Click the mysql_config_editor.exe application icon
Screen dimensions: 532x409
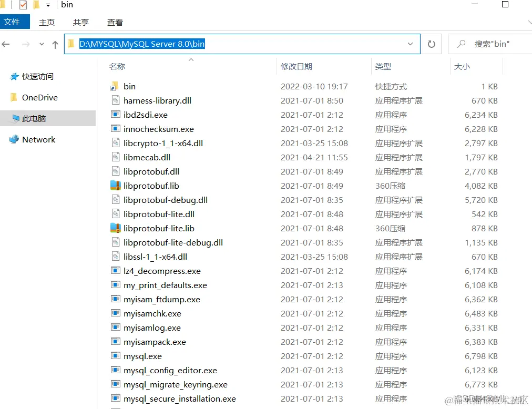(x=115, y=370)
